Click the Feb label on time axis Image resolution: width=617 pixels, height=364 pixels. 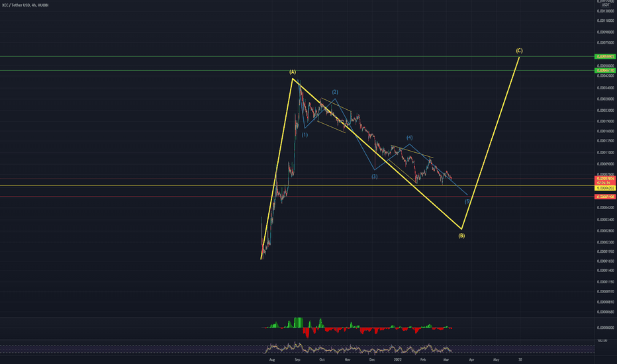423,359
